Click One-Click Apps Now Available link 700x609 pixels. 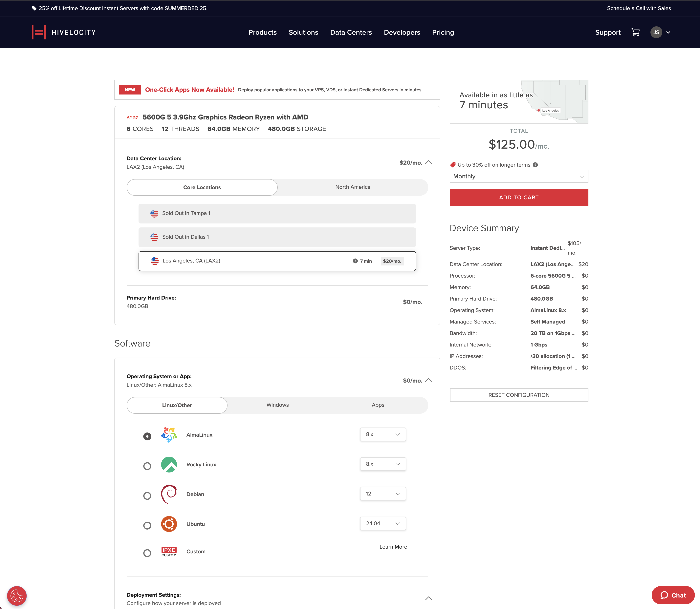pos(189,90)
